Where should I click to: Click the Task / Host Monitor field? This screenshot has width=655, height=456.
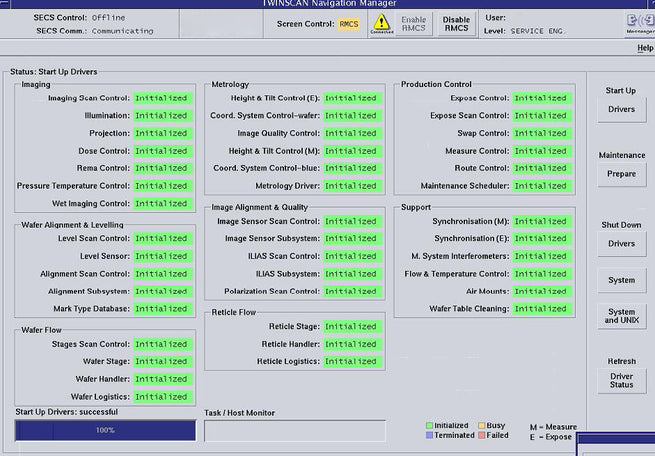click(x=294, y=431)
